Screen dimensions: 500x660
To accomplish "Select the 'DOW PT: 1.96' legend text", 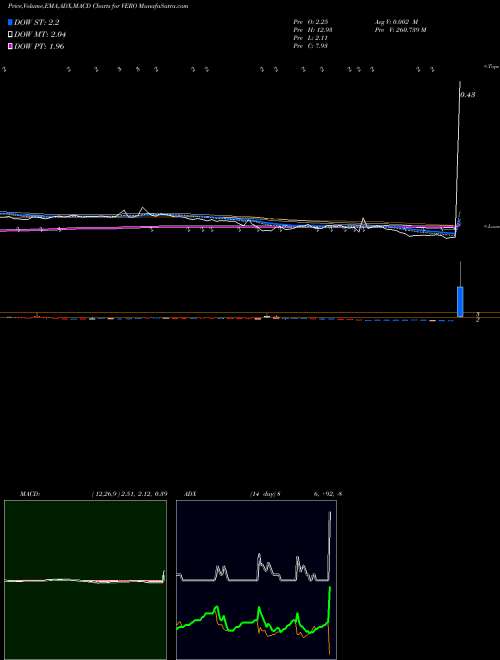I will 39,46.
